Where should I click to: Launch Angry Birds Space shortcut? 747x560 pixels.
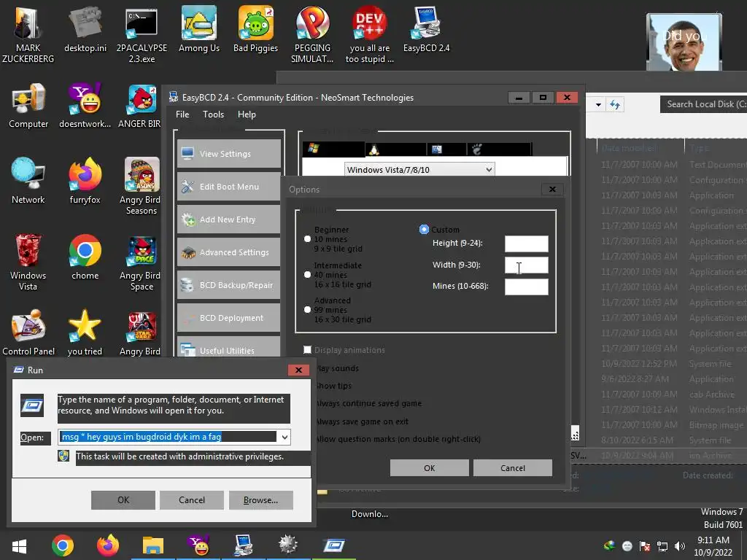pyautogui.click(x=141, y=262)
